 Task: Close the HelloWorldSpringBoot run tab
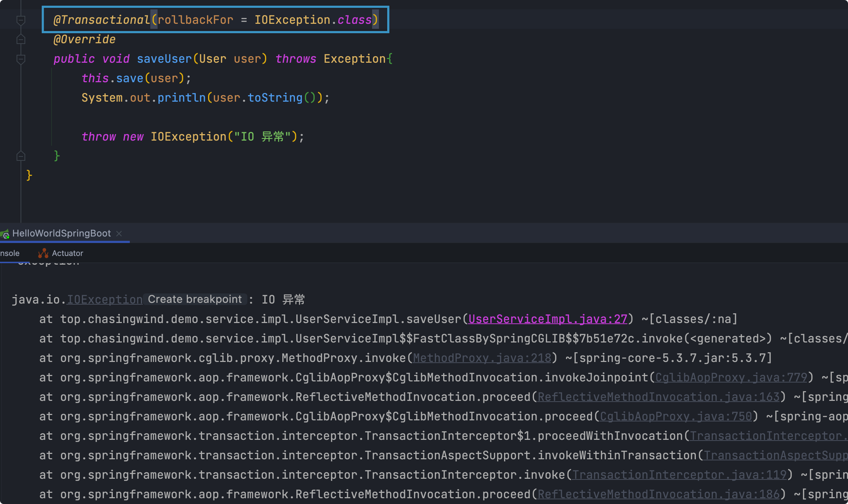coord(119,234)
